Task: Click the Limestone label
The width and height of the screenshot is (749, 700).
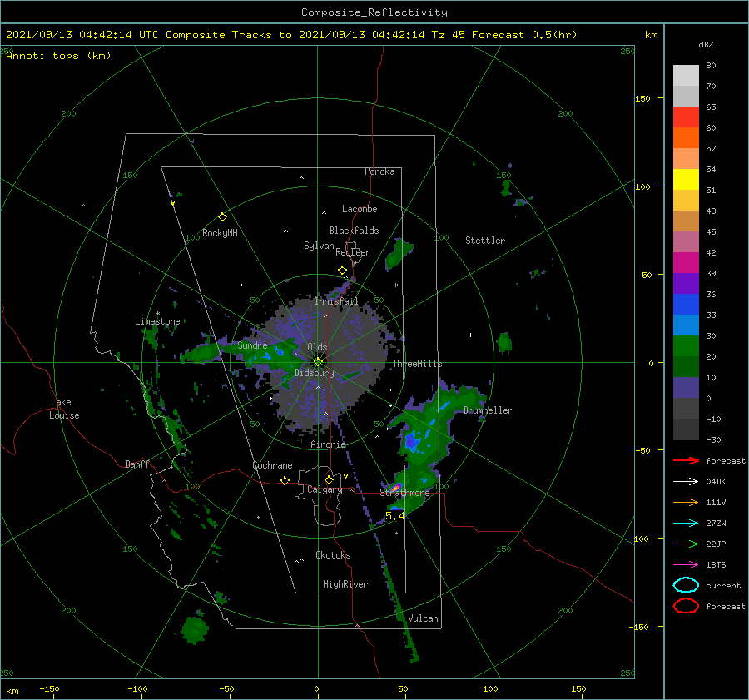Action: tap(157, 321)
